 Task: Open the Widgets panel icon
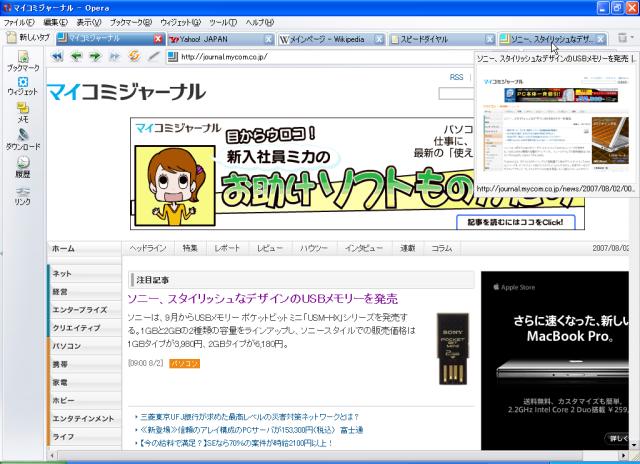23,86
